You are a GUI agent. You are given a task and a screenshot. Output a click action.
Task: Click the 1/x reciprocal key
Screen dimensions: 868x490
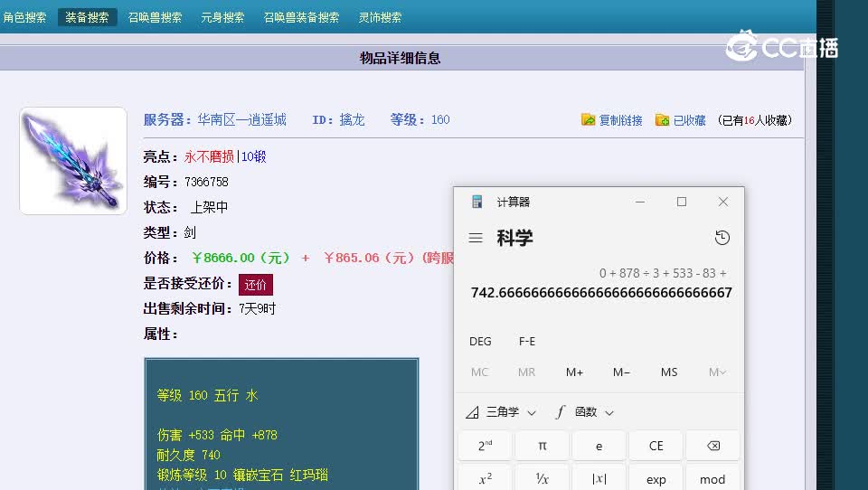point(542,478)
